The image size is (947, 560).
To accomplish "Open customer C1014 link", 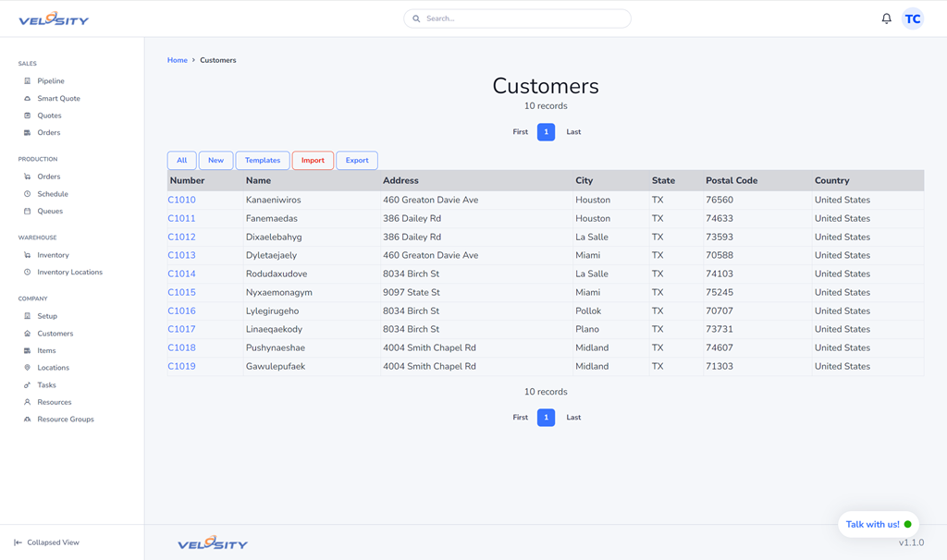I will (181, 274).
